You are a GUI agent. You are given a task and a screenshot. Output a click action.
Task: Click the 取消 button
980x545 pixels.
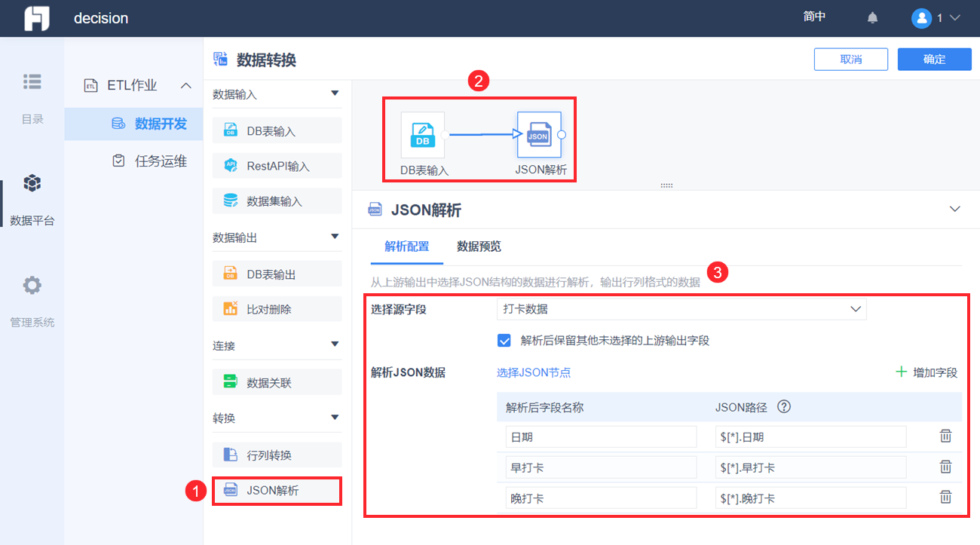tap(851, 60)
